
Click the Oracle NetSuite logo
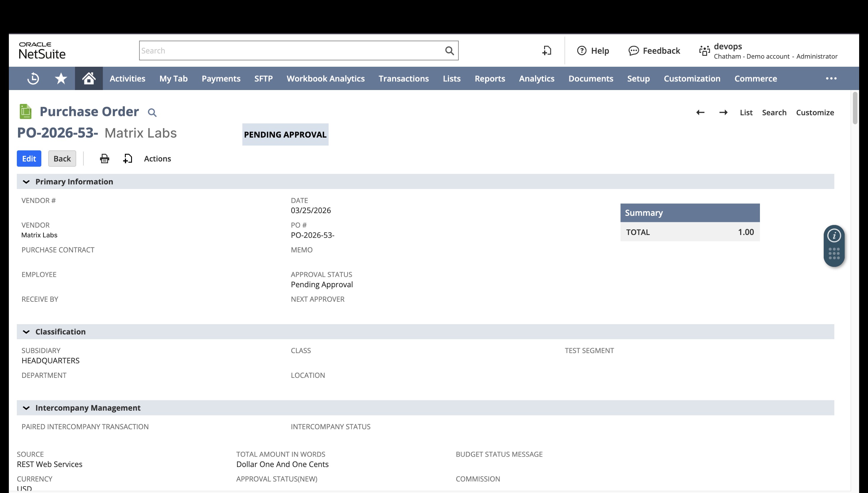[x=42, y=50]
